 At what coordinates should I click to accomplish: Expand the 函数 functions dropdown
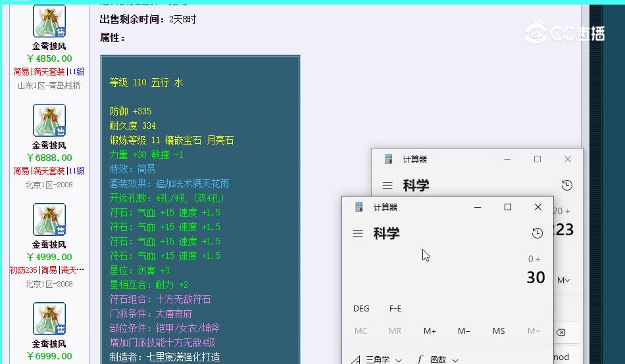tap(438, 359)
